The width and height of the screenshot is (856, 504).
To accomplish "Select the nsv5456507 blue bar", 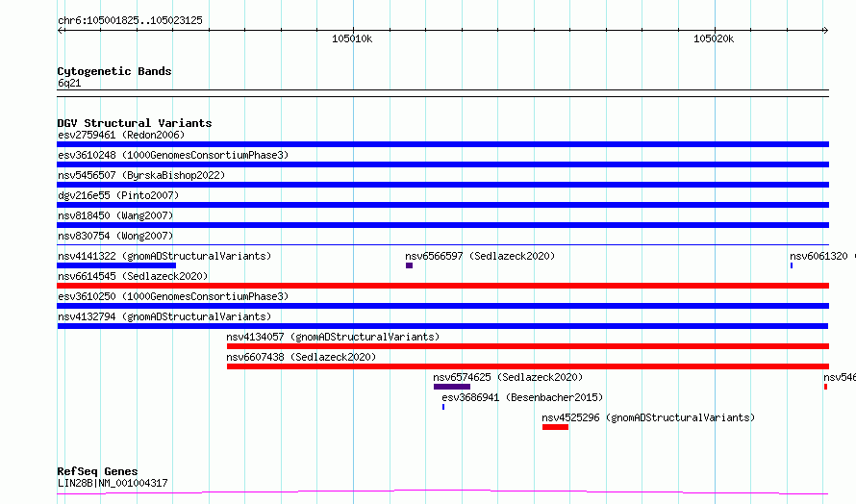I will click(x=442, y=185).
